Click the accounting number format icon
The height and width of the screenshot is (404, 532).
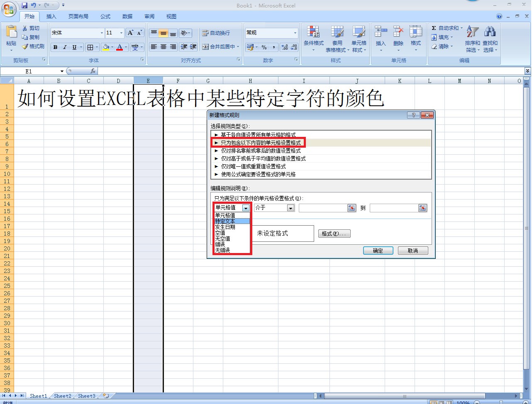[250, 47]
